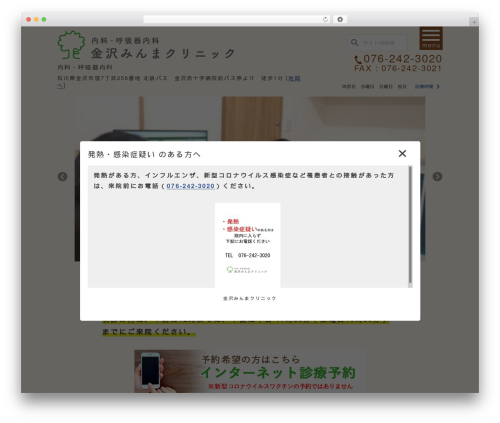
Task: Go to previous slide arrow
Action: point(63,176)
